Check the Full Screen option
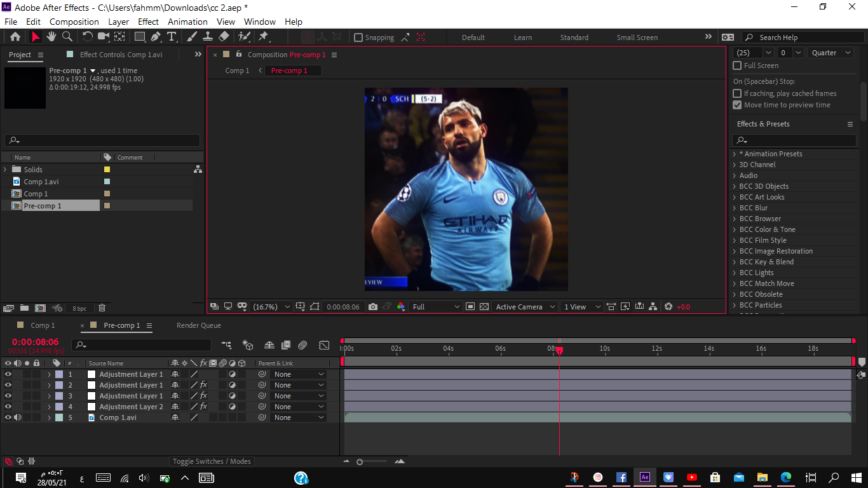 coord(737,65)
